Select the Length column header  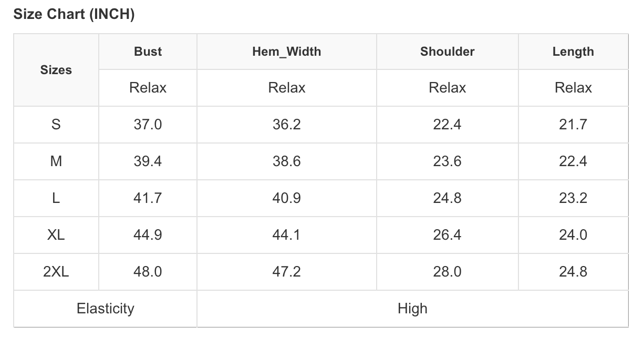[x=573, y=52]
